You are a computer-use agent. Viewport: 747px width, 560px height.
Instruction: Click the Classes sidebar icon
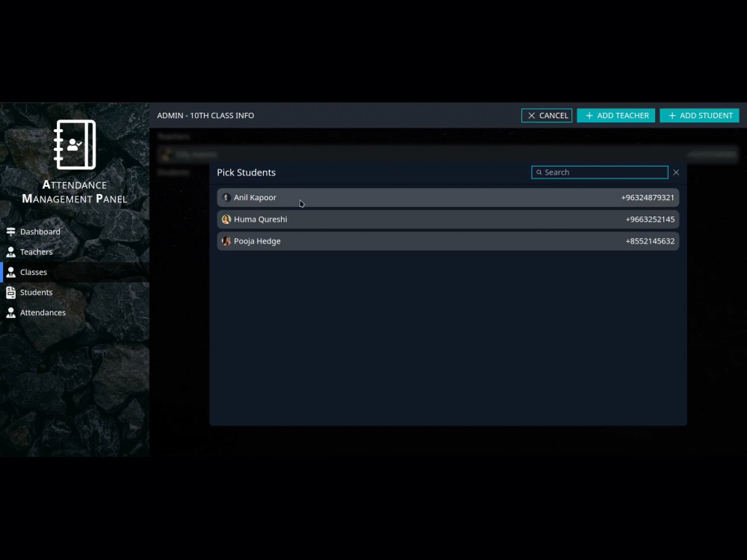coord(11,272)
